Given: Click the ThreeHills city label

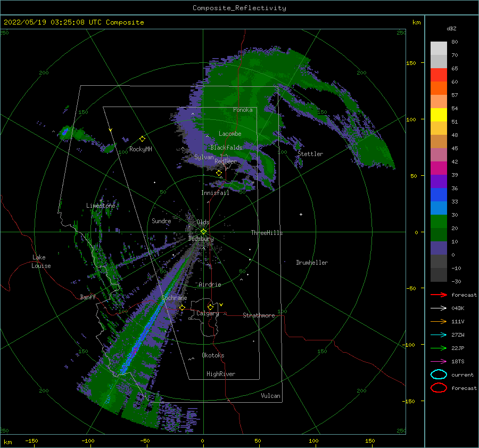Looking at the screenshot, I should point(267,233).
